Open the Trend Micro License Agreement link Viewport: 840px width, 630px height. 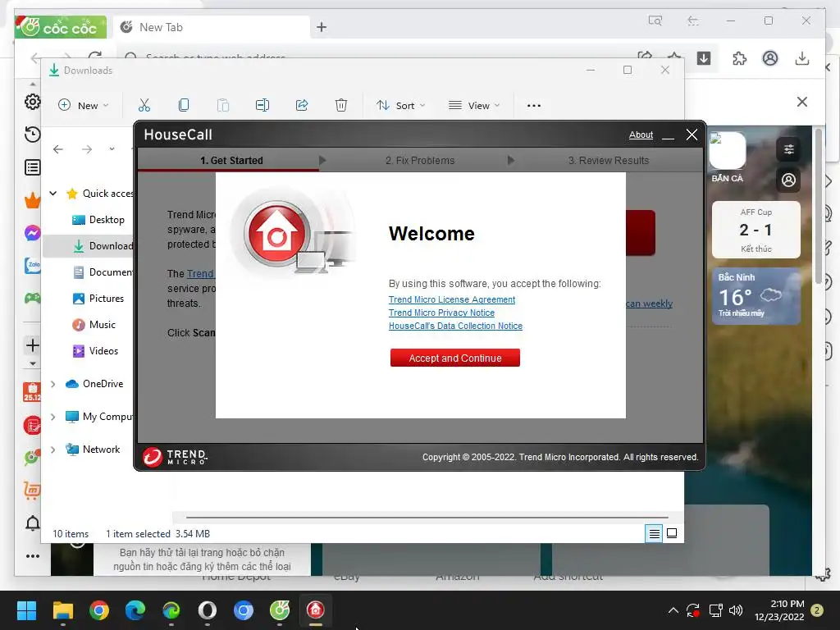(452, 299)
